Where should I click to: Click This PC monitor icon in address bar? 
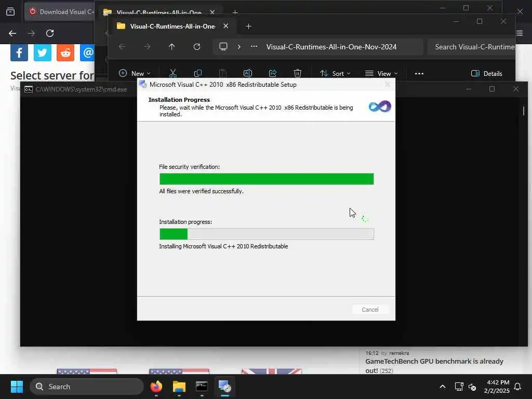[x=223, y=46]
